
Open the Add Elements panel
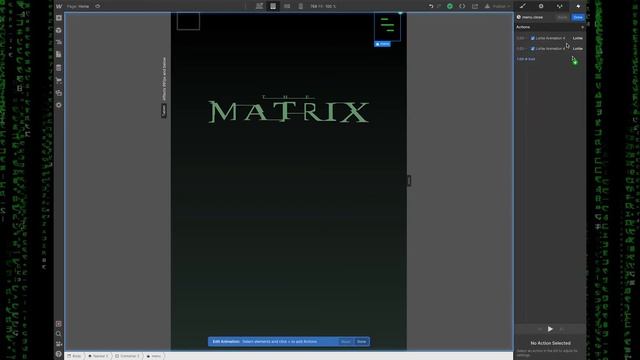pos(59,18)
